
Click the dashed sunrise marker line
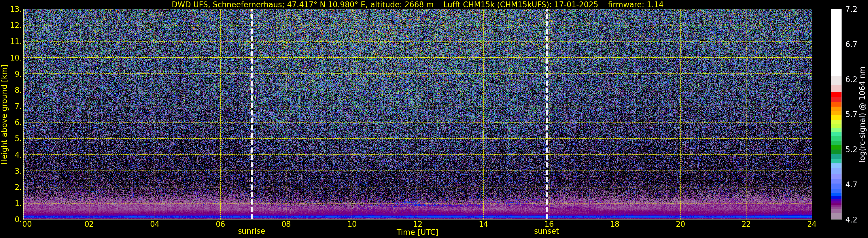(x=252, y=114)
